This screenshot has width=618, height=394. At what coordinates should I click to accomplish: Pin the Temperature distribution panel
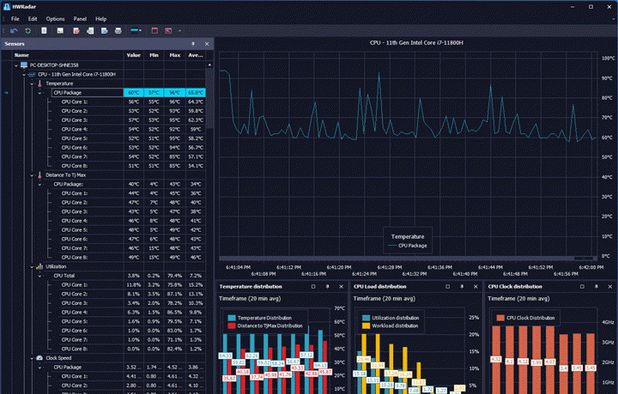pyautogui.click(x=327, y=286)
